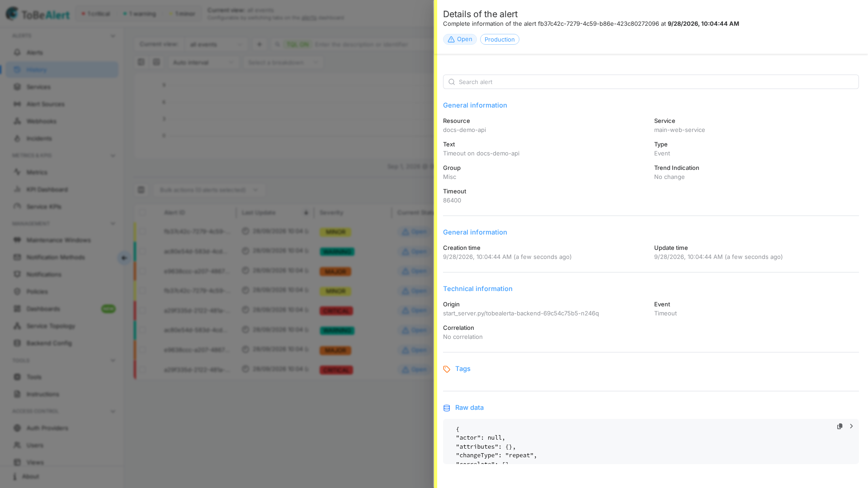This screenshot has height=488, width=868.
Task: Click the Users sidebar icon
Action: (17, 445)
